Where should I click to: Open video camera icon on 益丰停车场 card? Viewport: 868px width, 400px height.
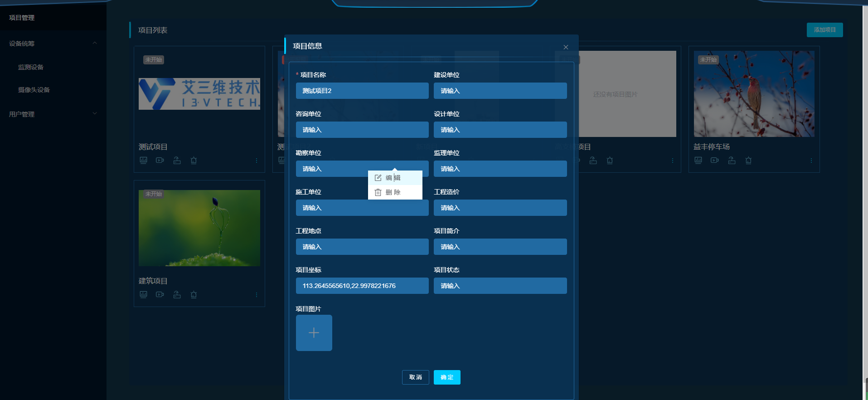pyautogui.click(x=715, y=160)
